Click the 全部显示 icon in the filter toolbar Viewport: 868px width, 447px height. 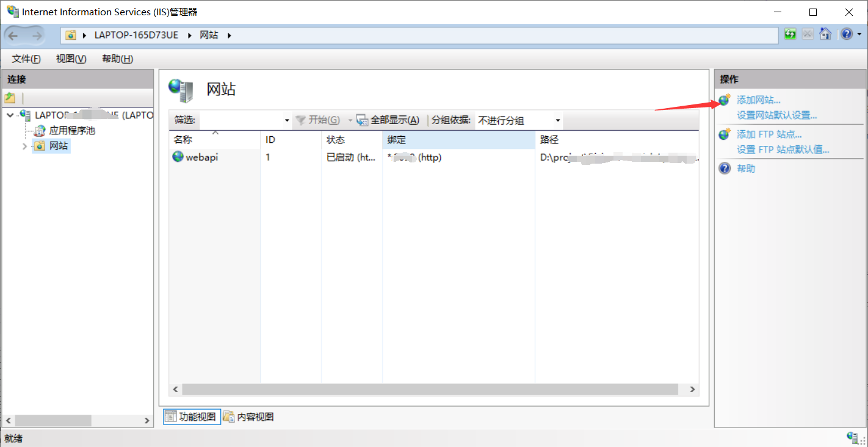coord(363,120)
